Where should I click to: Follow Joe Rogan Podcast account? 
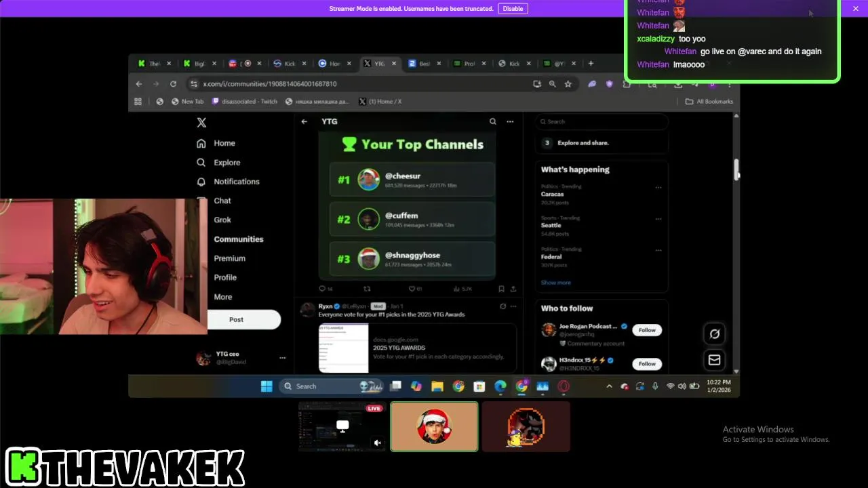coord(647,330)
